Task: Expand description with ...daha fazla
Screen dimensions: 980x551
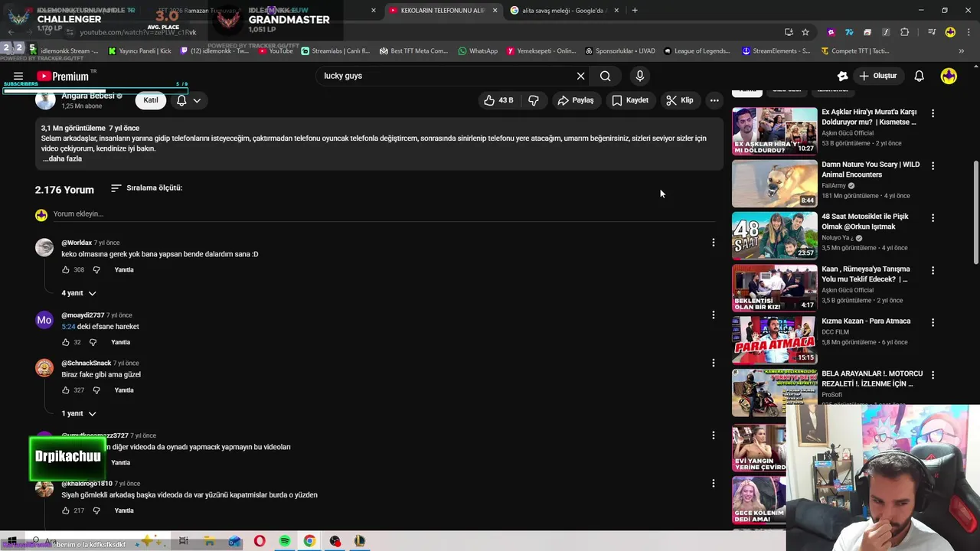Action: (62, 158)
